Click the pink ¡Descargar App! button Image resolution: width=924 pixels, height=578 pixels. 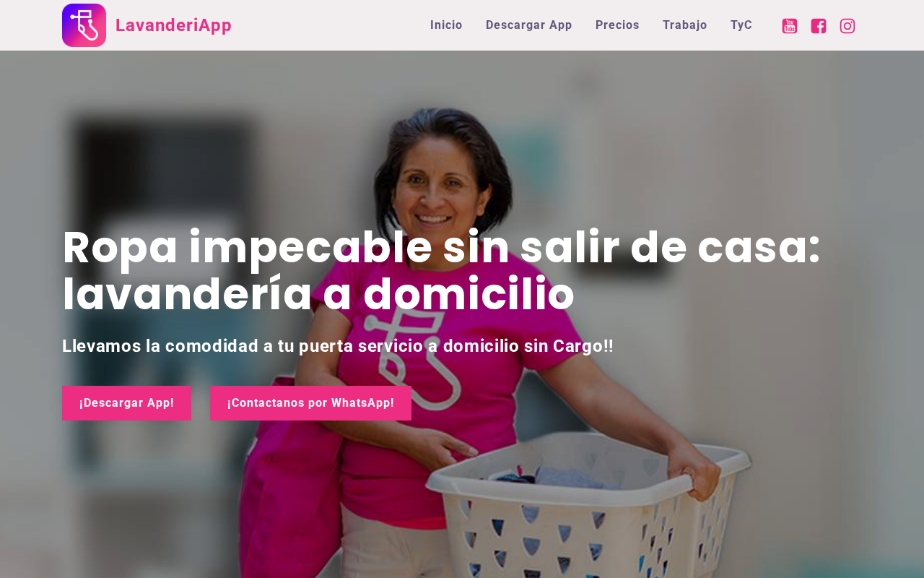click(x=127, y=403)
